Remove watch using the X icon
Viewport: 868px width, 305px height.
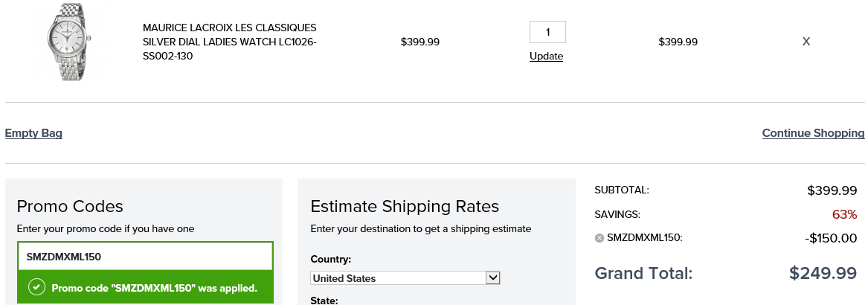(806, 42)
